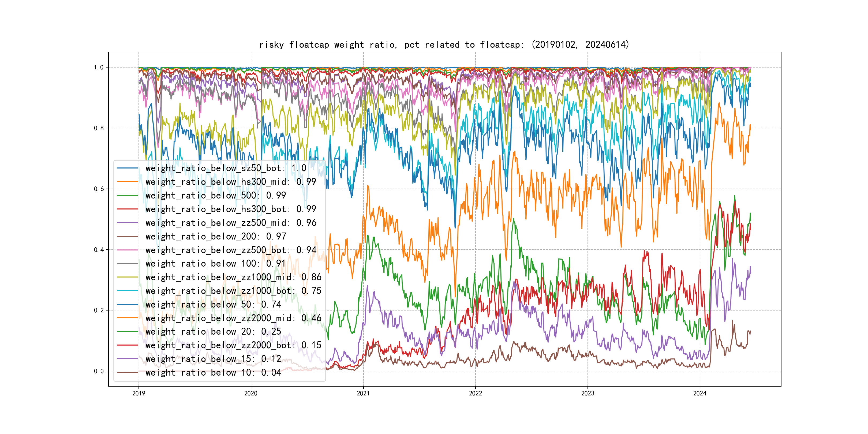Screen dimensions: 868x434
Task: Click the weight_ratio_below_200 legend label
Action: [x=216, y=237]
